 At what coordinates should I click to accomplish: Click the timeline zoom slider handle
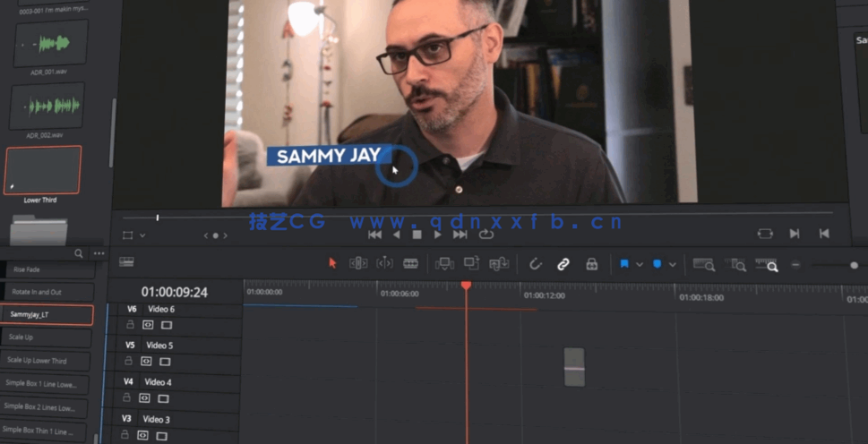tap(854, 265)
